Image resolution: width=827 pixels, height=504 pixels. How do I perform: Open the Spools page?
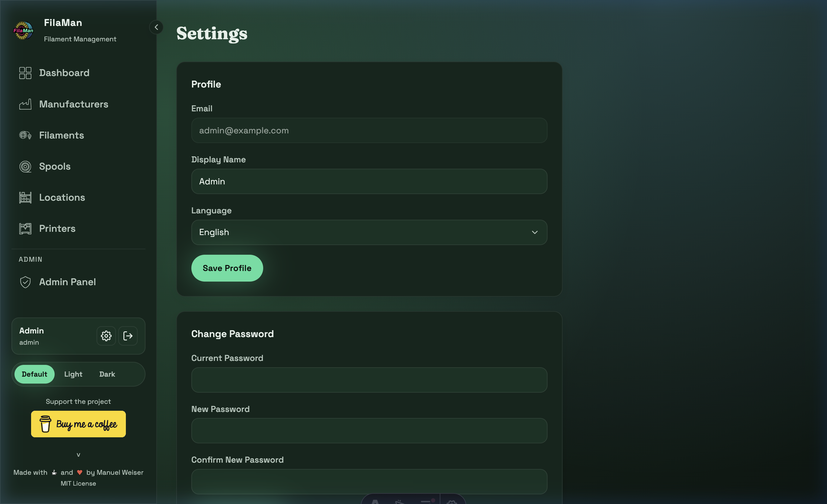coord(55,166)
